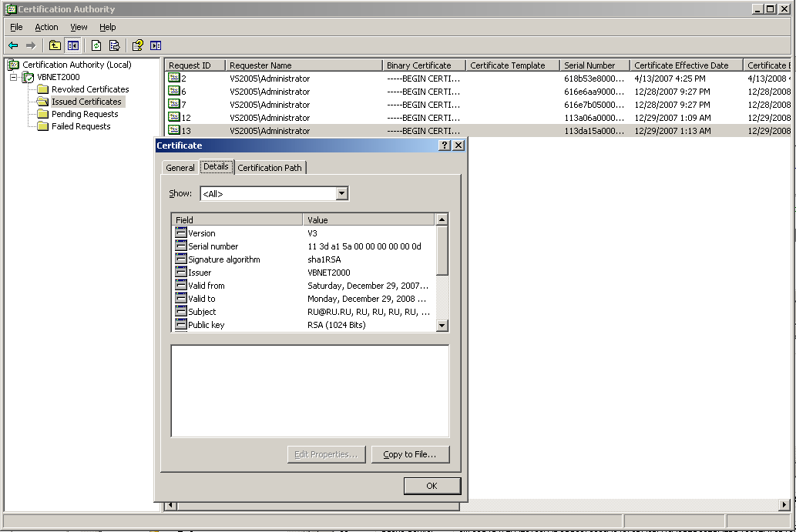796x532 pixels.
Task: Select the Details tab
Action: (217, 166)
